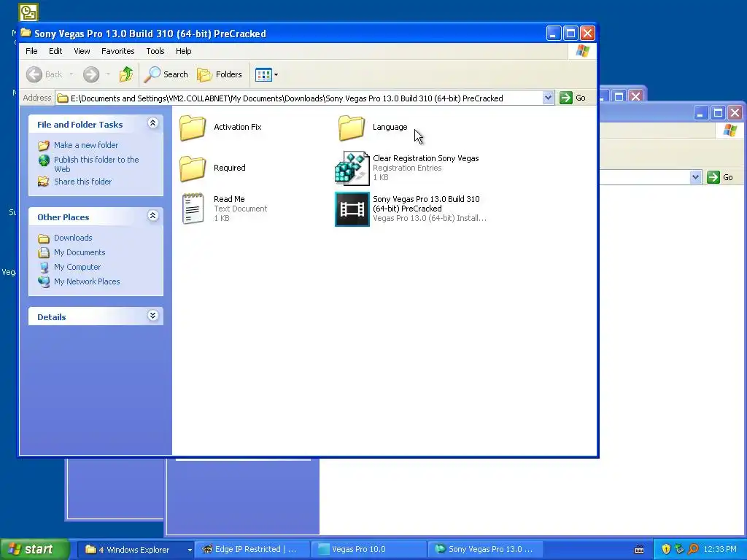Open the File menu
The height and width of the screenshot is (560, 747).
pyautogui.click(x=31, y=51)
